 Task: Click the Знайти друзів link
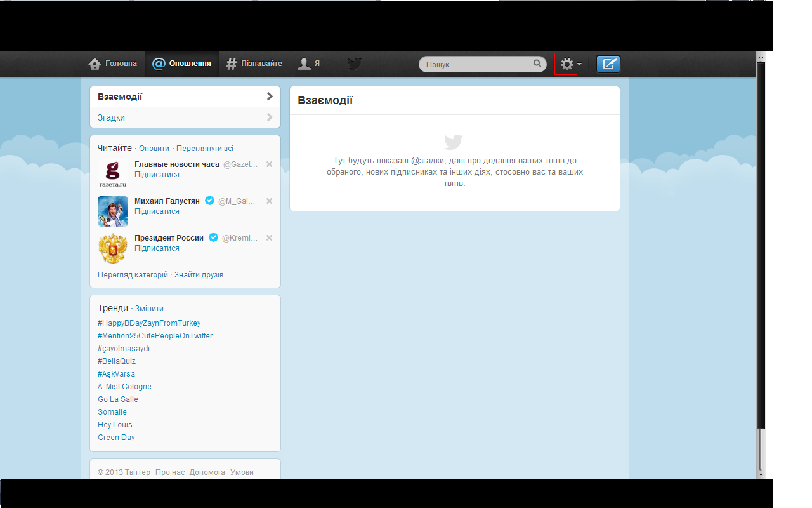199,275
